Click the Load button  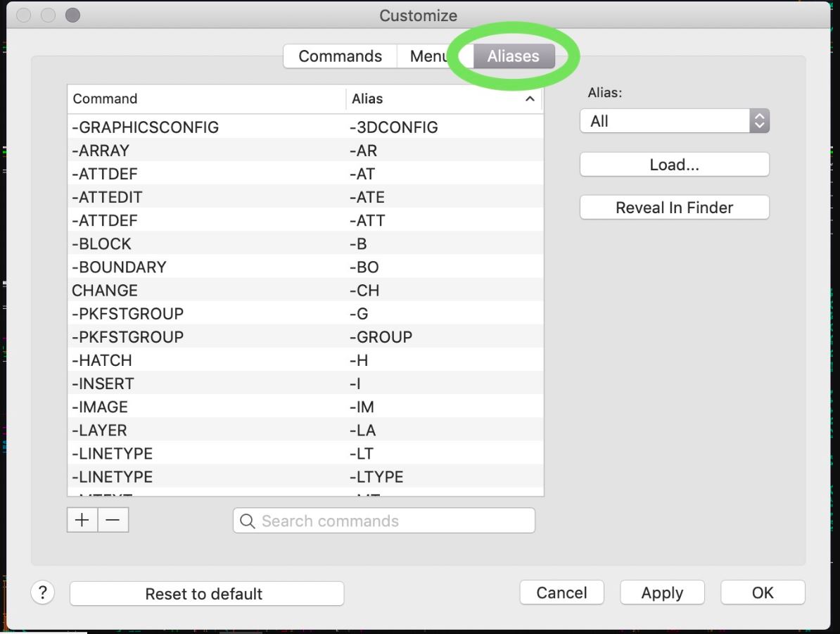673,164
